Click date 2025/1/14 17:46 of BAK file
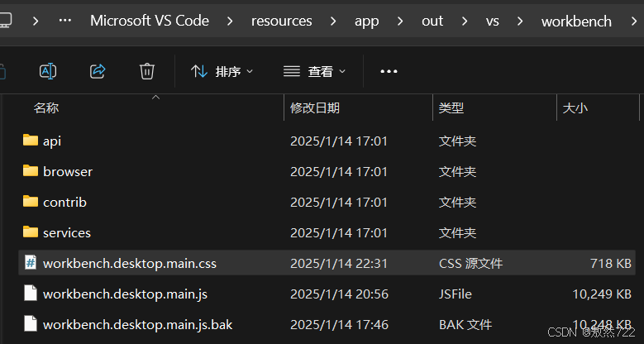 pos(339,325)
